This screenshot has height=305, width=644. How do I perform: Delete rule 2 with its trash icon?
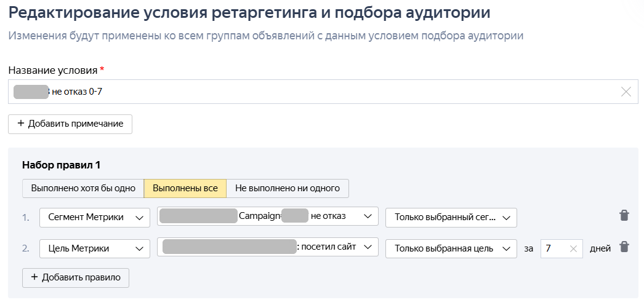click(x=624, y=247)
